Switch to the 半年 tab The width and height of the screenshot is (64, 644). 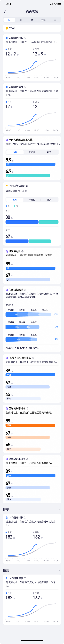[43, 20]
